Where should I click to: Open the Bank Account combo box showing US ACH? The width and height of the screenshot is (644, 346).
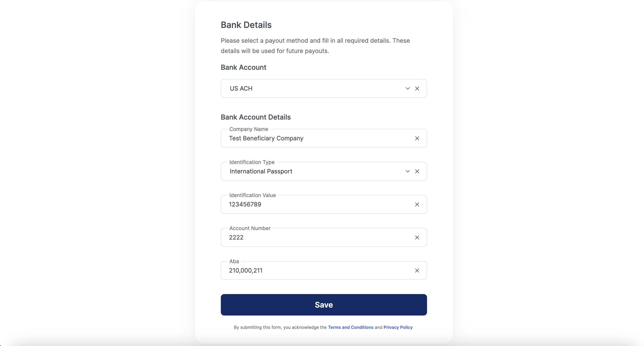point(313,88)
